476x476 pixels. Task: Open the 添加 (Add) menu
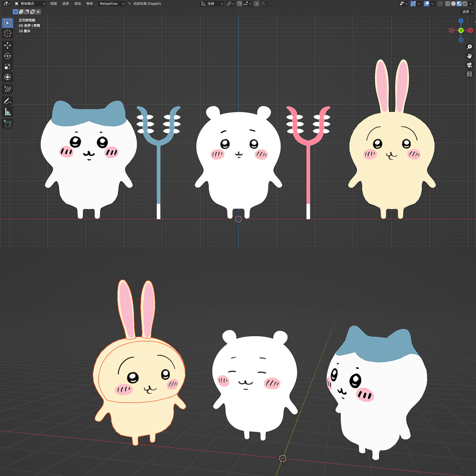78,4
